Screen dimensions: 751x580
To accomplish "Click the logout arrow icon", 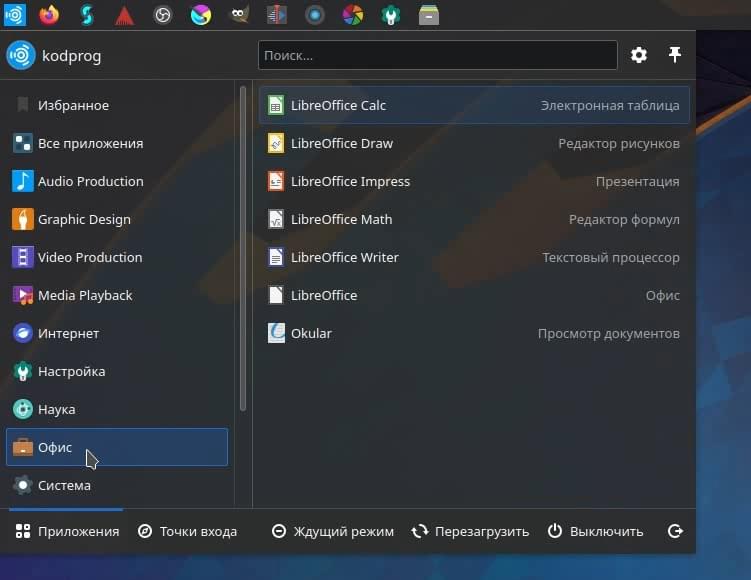I will [675, 531].
